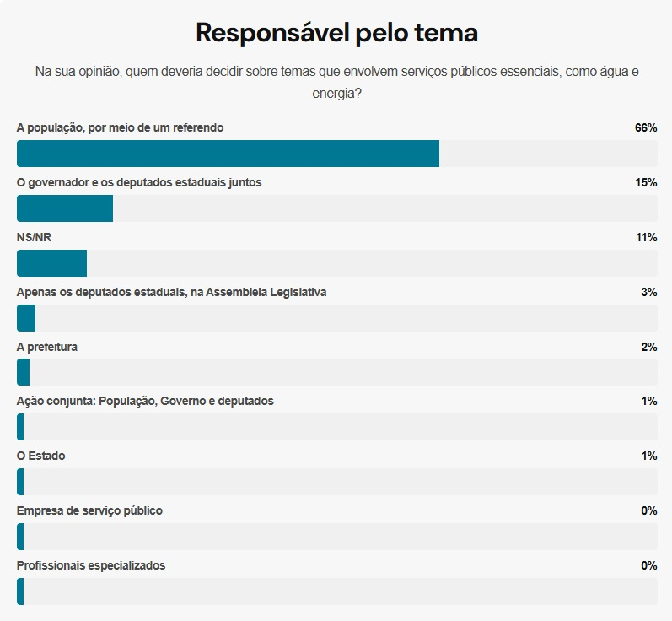
Task: Click the 'Profissionais especializados' label
Action: (x=91, y=565)
